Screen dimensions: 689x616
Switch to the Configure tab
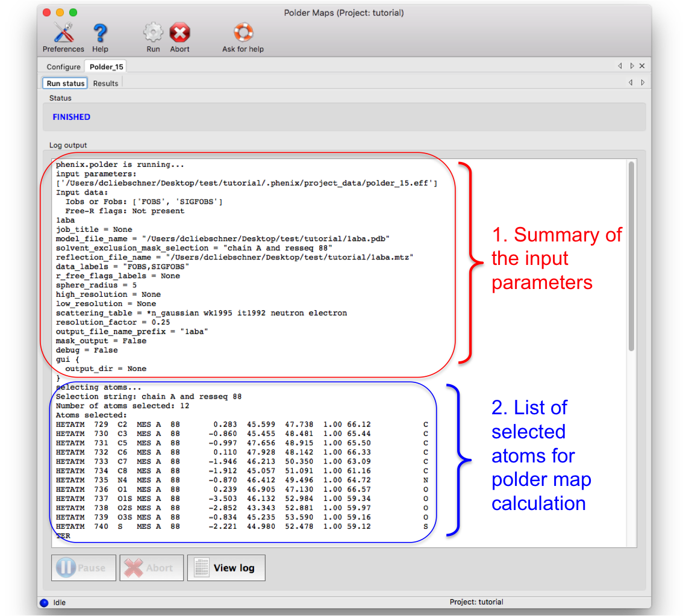(63, 67)
